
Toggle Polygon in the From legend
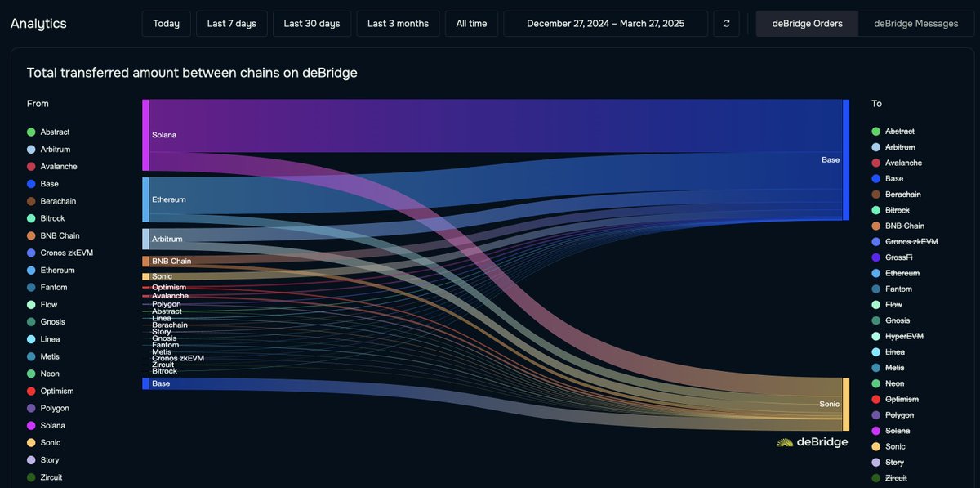pos(48,408)
